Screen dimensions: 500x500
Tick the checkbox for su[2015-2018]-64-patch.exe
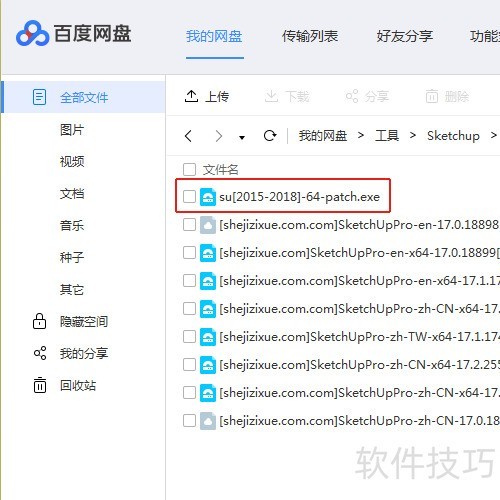(x=189, y=196)
